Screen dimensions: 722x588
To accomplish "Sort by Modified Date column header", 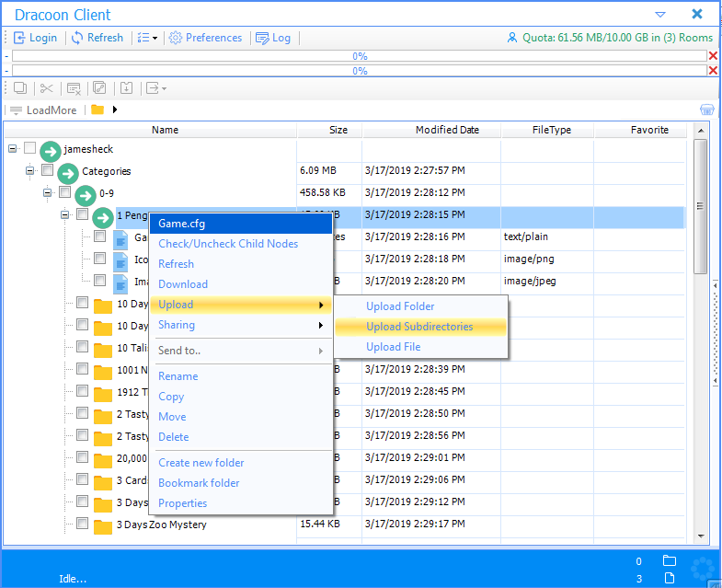I will click(x=447, y=130).
